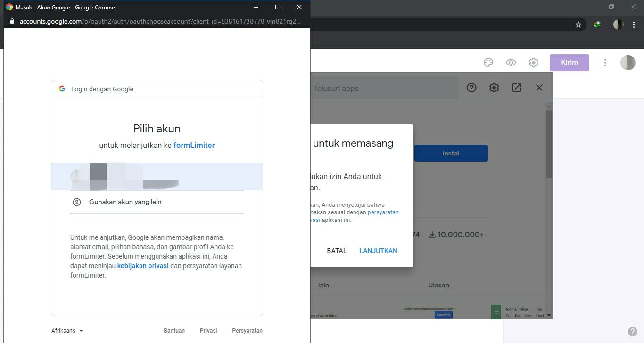Viewport: 644px width, 343px height.
Task: Open Google Forms settings gear
Action: click(533, 62)
